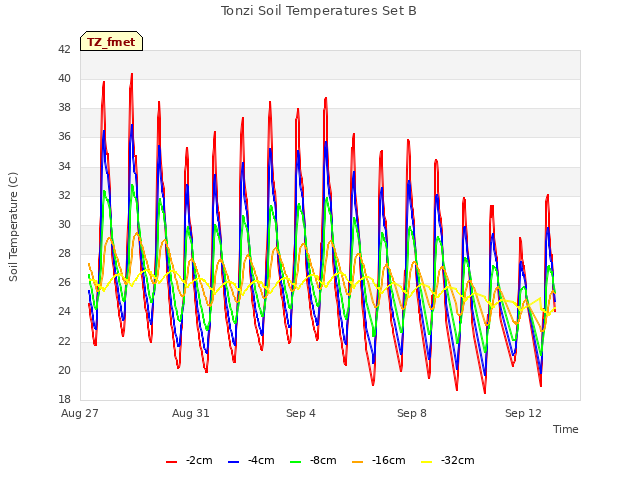Click the Time axis label
The width and height of the screenshot is (640, 480).
tap(566, 429)
